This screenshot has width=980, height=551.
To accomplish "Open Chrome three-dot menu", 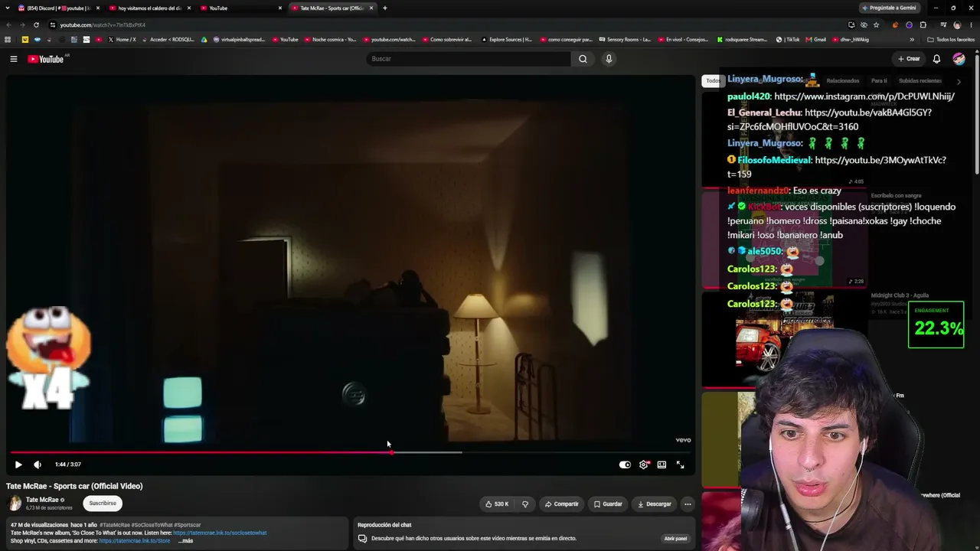I will (971, 24).
